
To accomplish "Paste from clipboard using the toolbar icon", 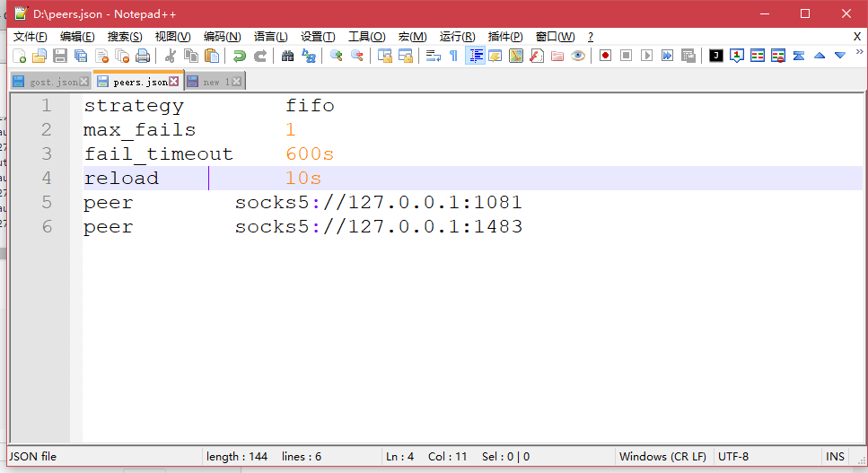I will pos(212,56).
